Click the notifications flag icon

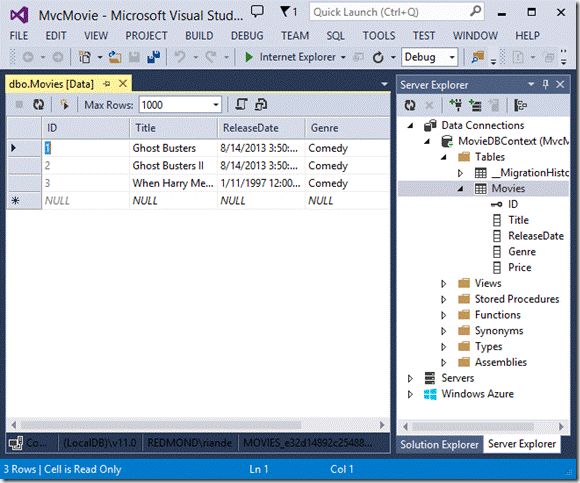coord(288,12)
